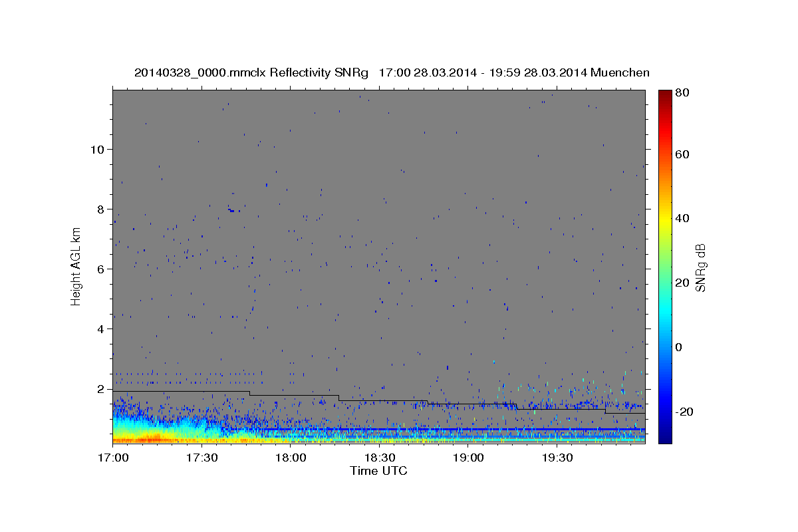This screenshot has height=532, width=798.
Task: Click the plot title text starting with 20140328_0000.mmclx
Action: pos(392,72)
